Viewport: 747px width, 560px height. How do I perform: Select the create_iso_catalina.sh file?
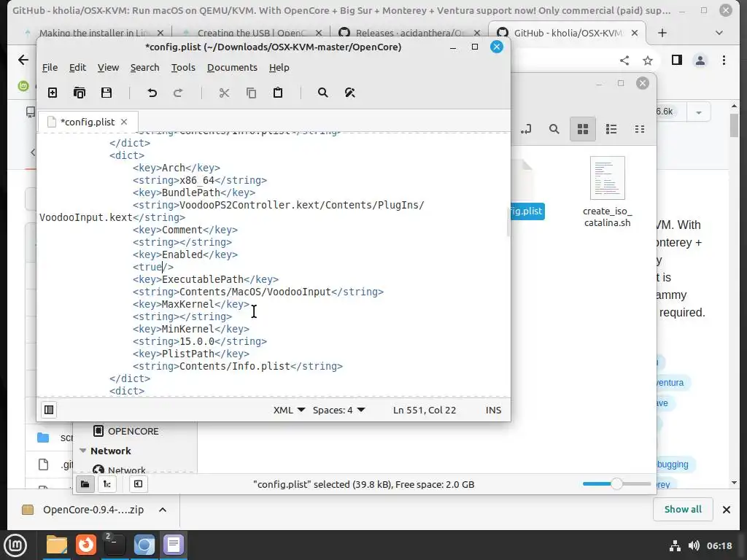coord(607,192)
